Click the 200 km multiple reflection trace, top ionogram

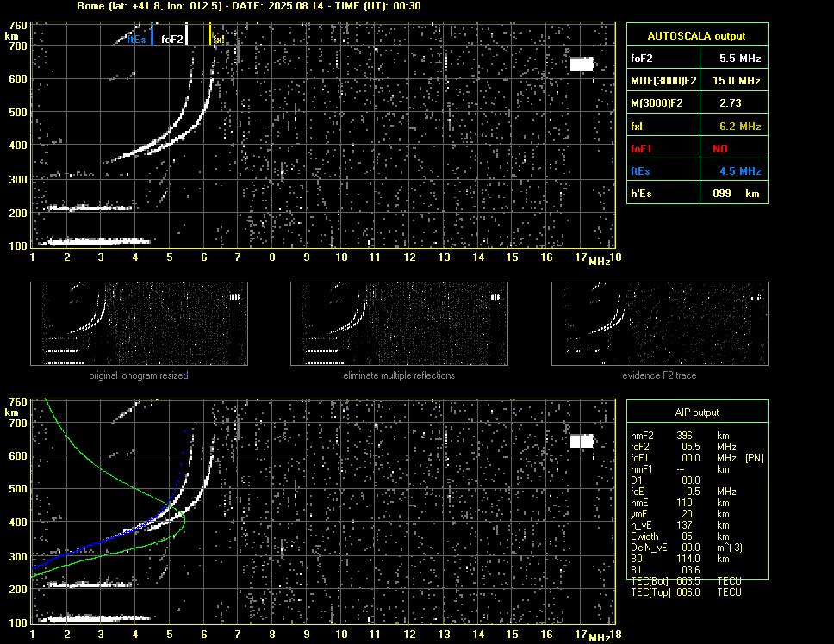click(90, 207)
